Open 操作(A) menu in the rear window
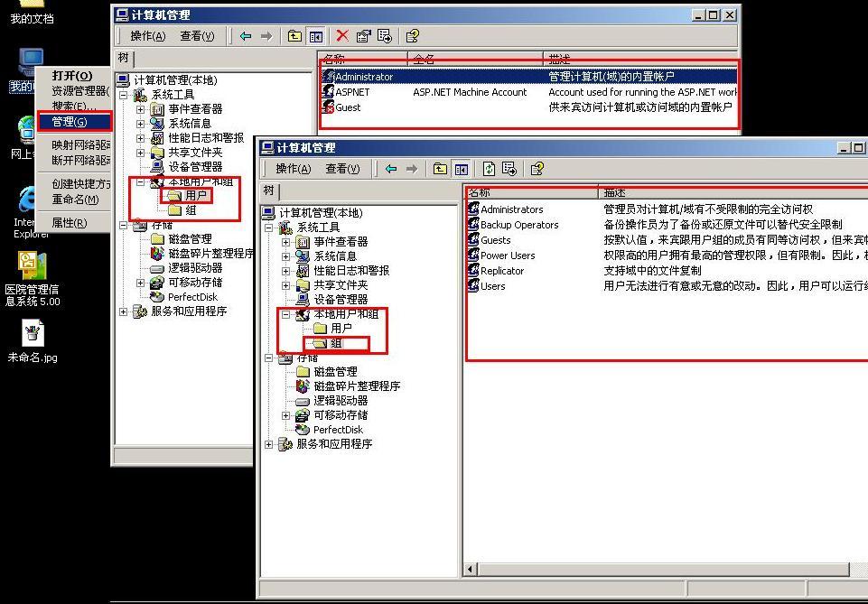868x604 pixels. pyautogui.click(x=148, y=36)
